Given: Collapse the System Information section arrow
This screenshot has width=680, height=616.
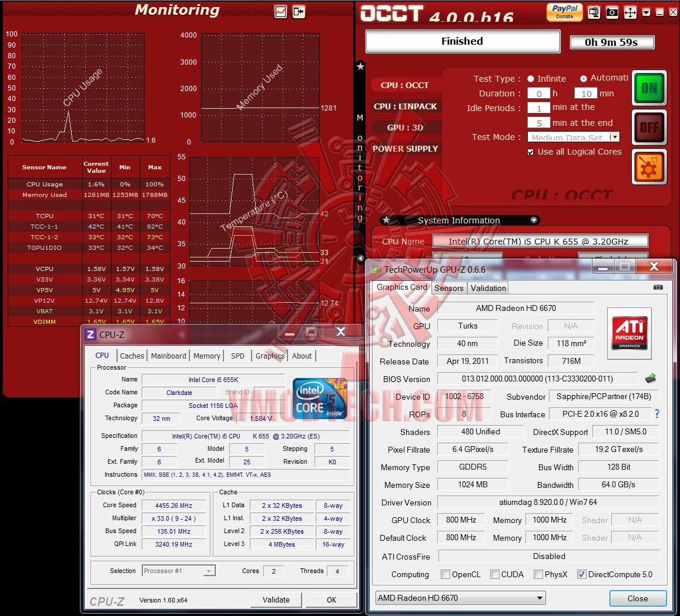Looking at the screenshot, I should coord(534,220).
